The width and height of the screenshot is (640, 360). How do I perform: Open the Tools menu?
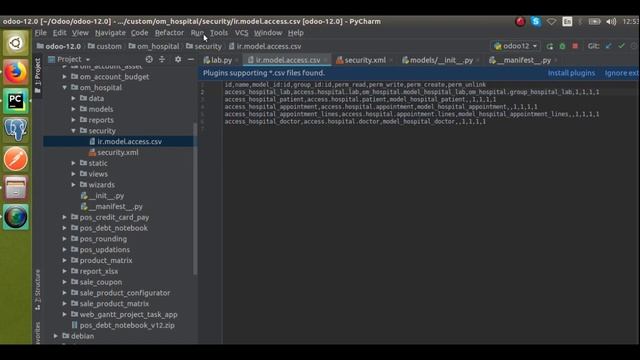tap(219, 33)
